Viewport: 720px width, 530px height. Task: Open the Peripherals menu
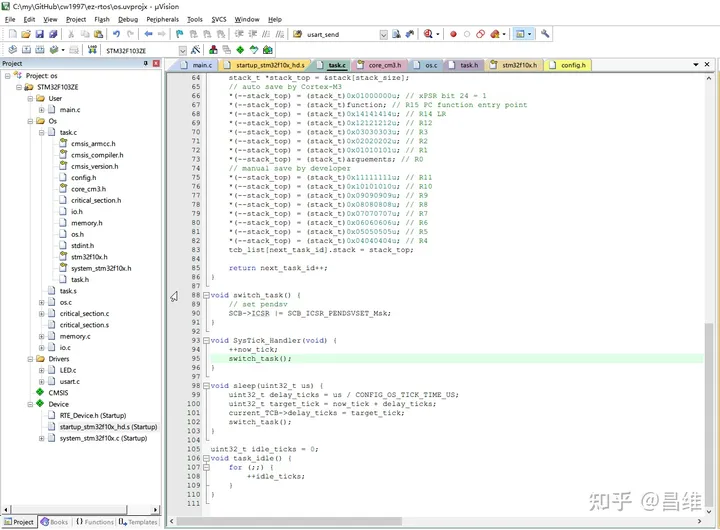[x=163, y=19]
